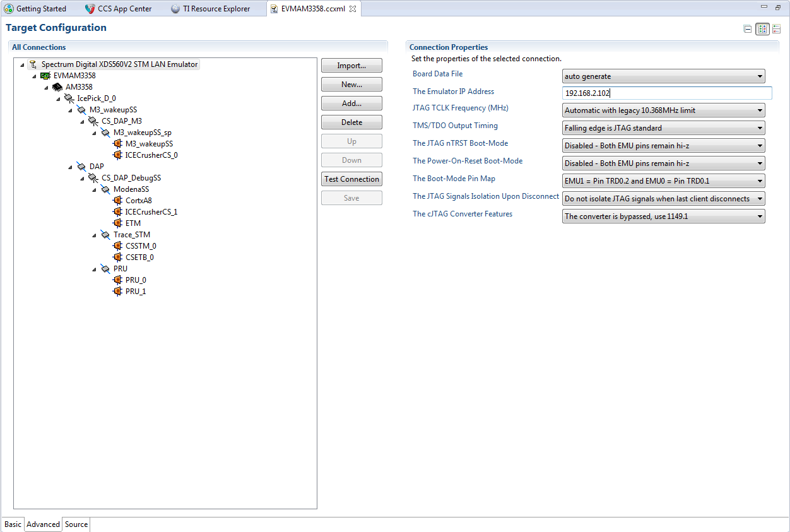Click the CortxA8 CPU icon
790x532 pixels.
tap(117, 201)
